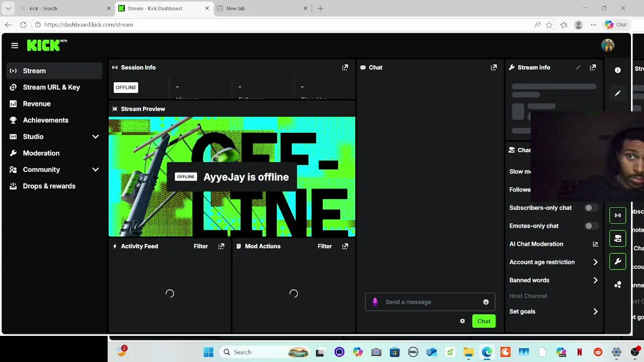
Task: Click the green Chat send button
Action: click(x=484, y=321)
